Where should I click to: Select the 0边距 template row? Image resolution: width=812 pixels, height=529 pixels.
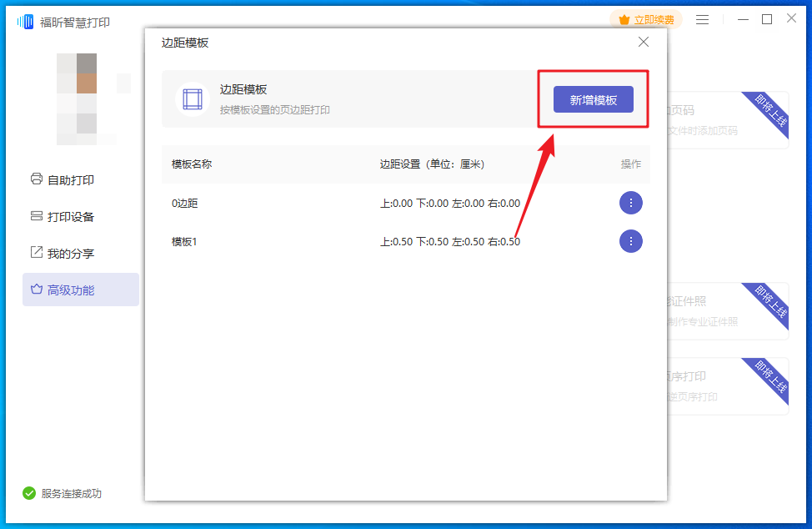coord(185,203)
